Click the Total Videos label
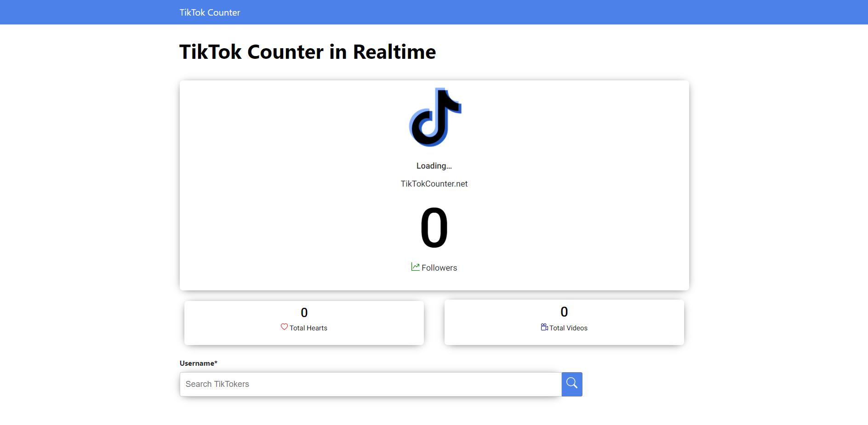The width and height of the screenshot is (868, 425). pos(568,328)
